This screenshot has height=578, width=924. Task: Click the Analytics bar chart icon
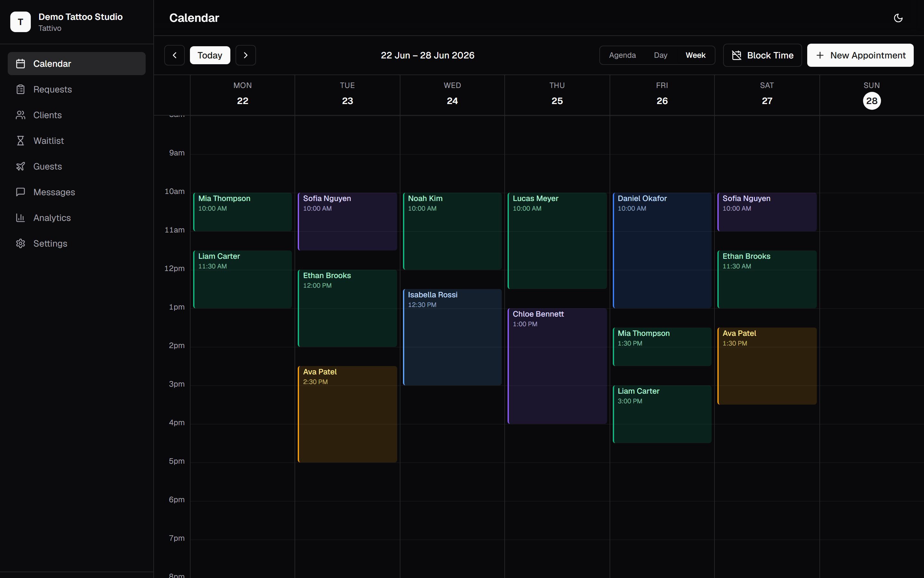pyautogui.click(x=21, y=217)
